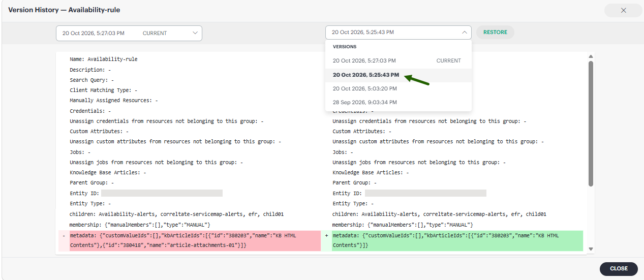
Task: Click the minus marker on removed metadata line
Action: tap(64, 236)
